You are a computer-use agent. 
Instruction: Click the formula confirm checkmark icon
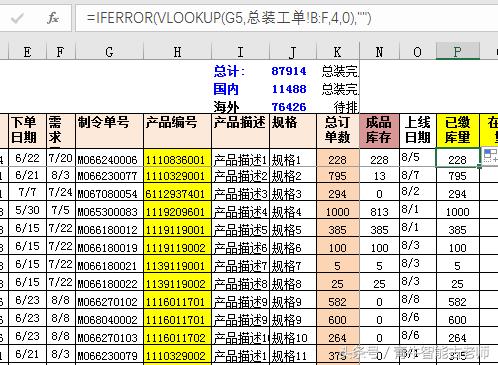[x=16, y=18]
